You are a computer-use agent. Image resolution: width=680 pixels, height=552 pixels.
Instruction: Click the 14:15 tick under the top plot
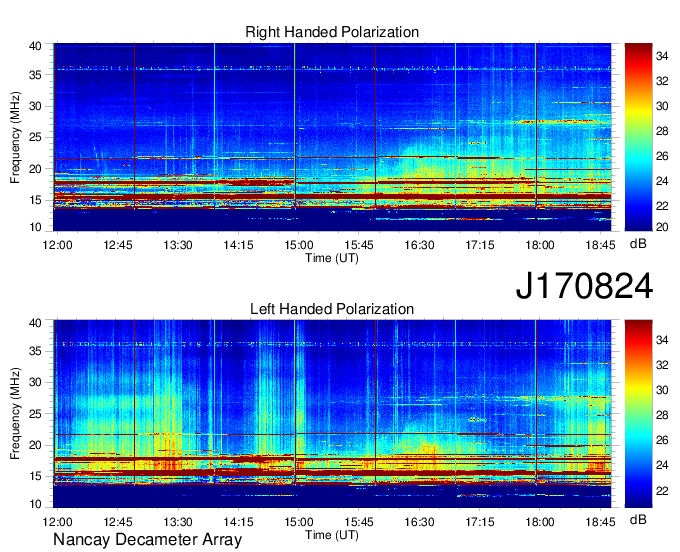[238, 245]
